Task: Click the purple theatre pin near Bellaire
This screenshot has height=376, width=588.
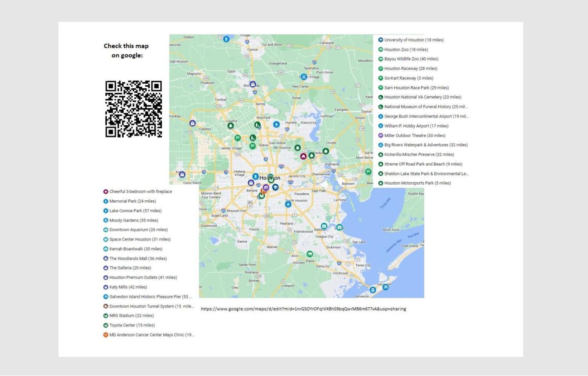Action: 266,188
